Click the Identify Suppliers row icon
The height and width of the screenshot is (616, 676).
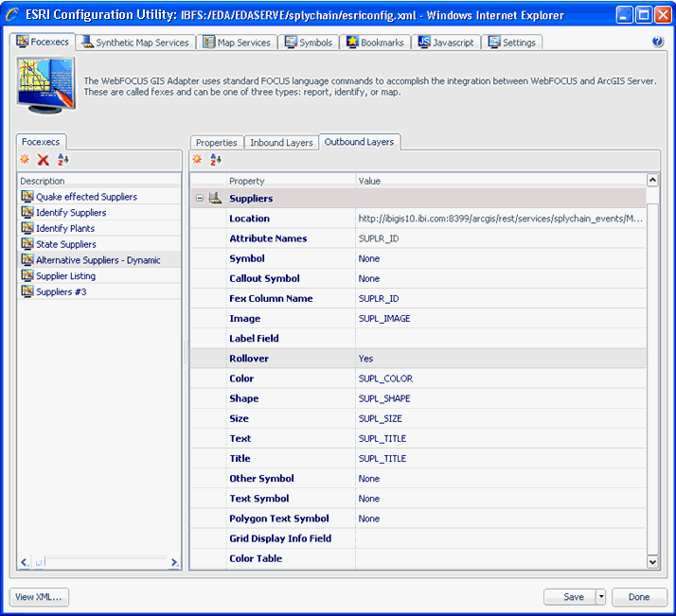(x=27, y=212)
